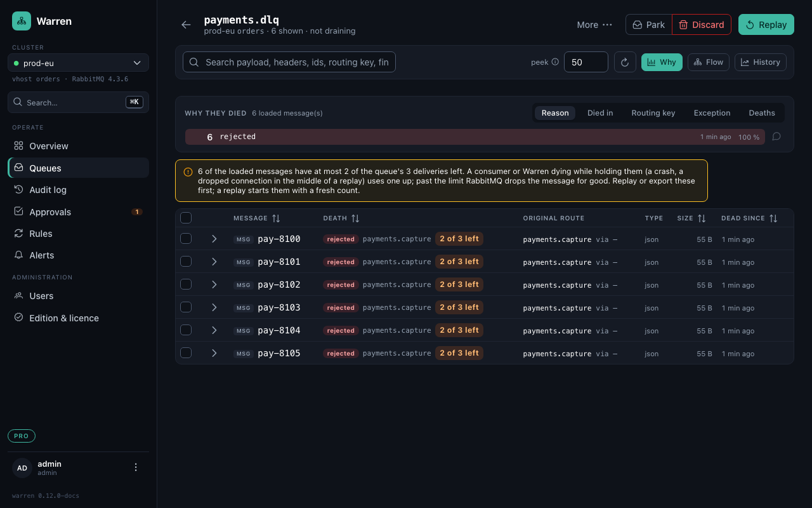Click the Discard button

coord(702,25)
